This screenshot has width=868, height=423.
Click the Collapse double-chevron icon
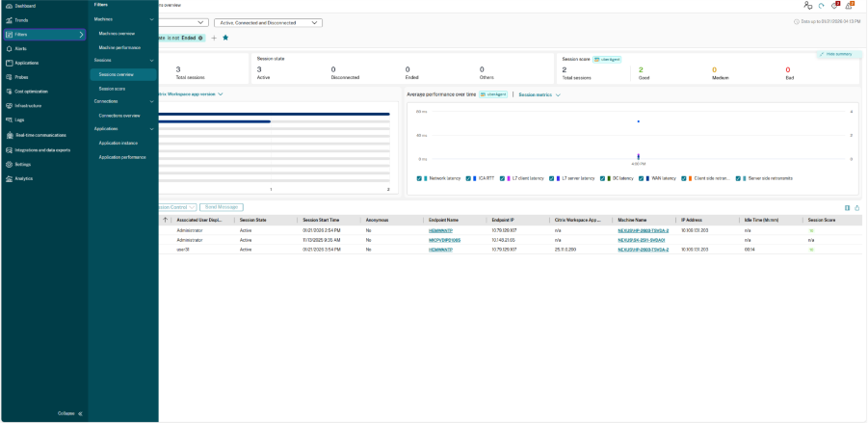point(80,413)
